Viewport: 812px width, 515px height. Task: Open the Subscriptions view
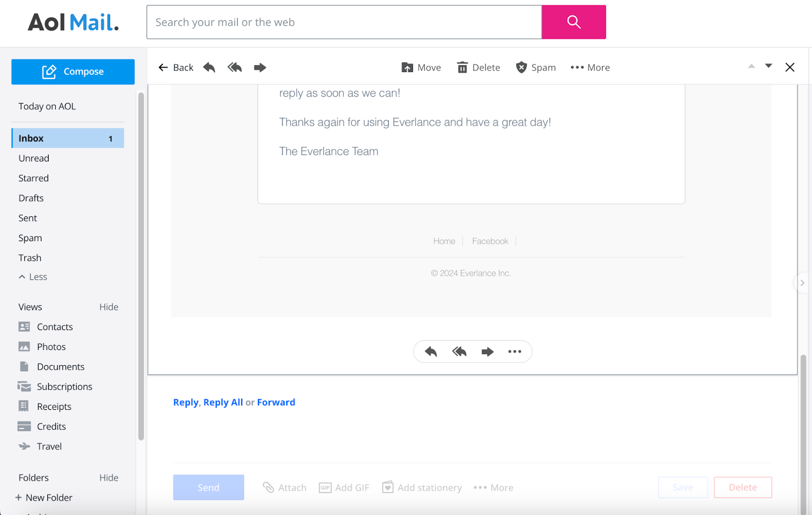[x=64, y=387]
